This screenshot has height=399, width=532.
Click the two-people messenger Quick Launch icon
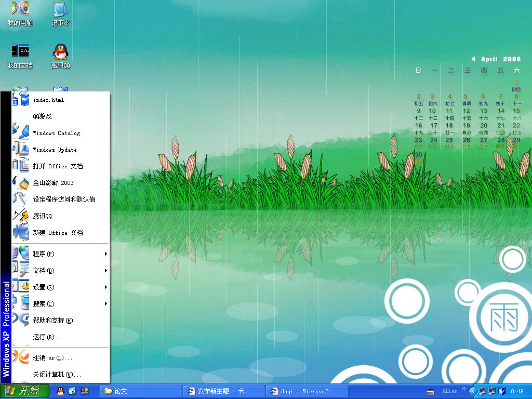coord(85,391)
